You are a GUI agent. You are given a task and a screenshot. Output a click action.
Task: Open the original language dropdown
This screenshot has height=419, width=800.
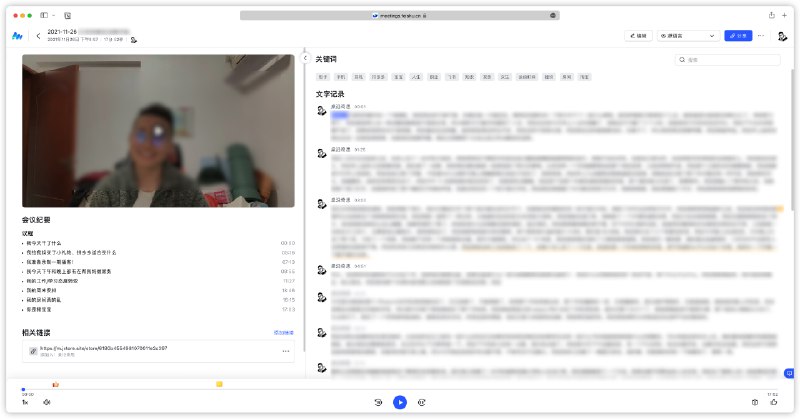point(688,36)
